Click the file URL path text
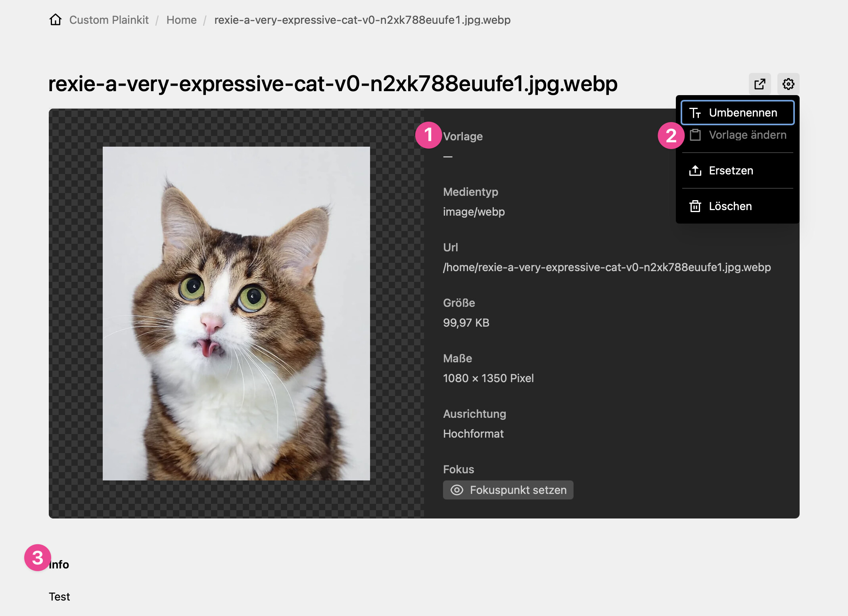 click(x=606, y=268)
